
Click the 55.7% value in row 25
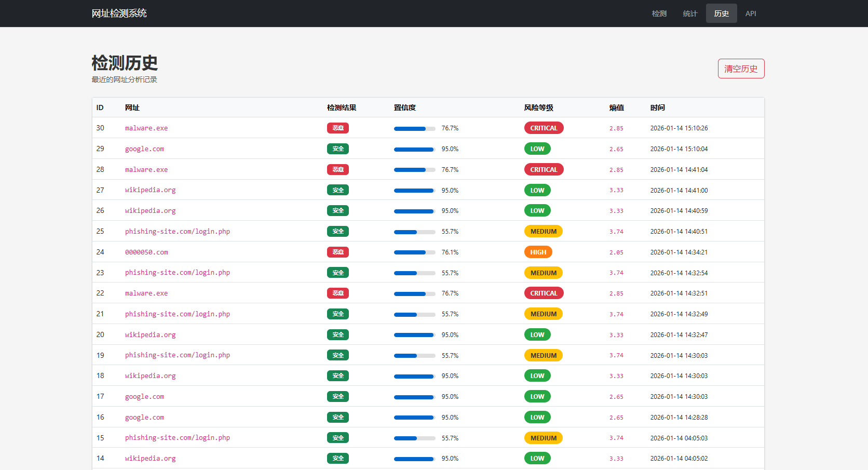[450, 232]
